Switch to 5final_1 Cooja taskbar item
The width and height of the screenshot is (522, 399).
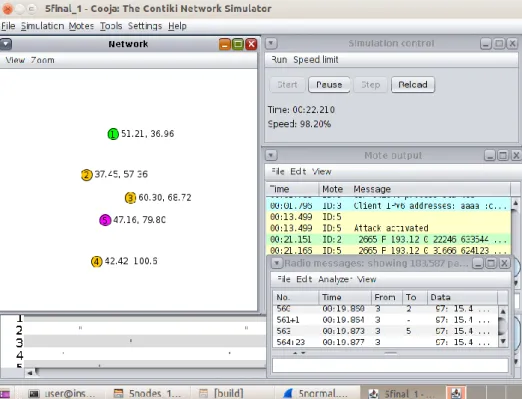[402, 394]
